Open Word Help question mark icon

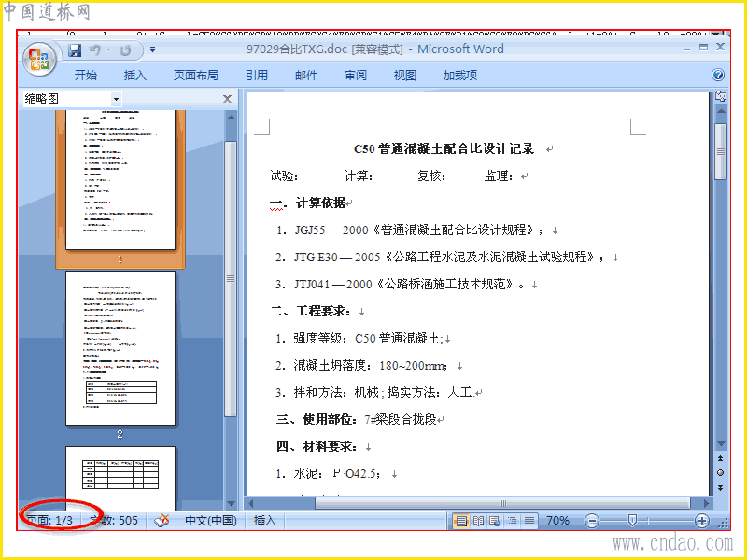(718, 75)
